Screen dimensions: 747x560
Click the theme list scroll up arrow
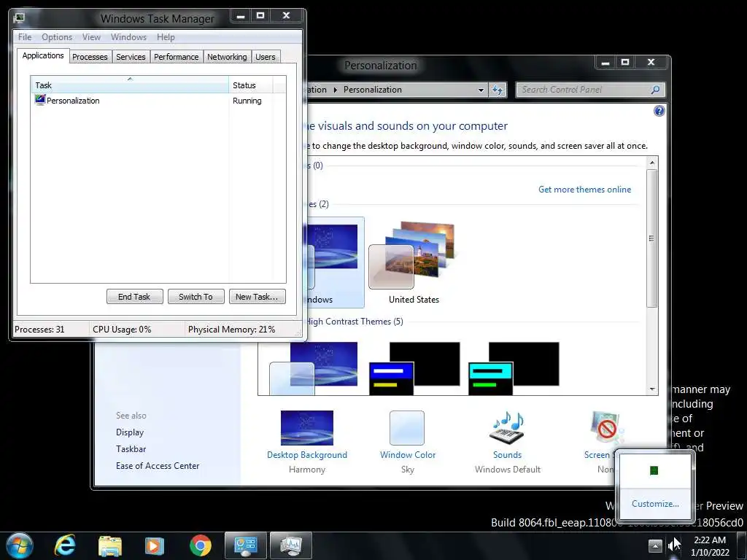pyautogui.click(x=652, y=163)
